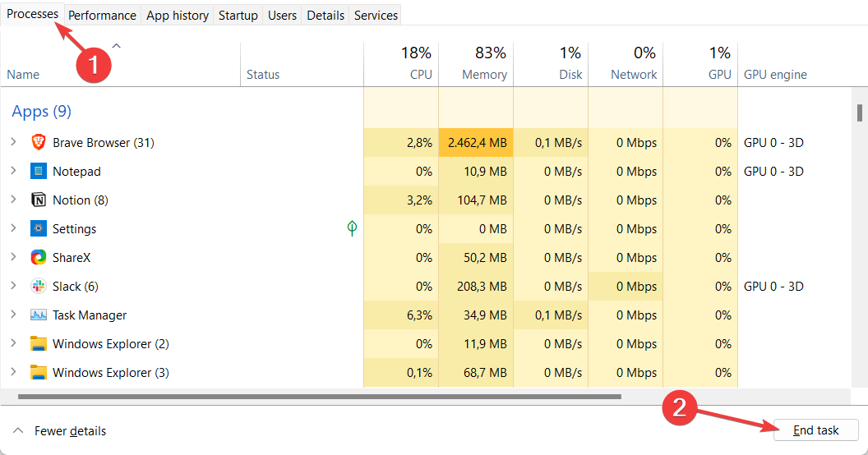Click the vertical scrollbar thumb

click(859, 113)
